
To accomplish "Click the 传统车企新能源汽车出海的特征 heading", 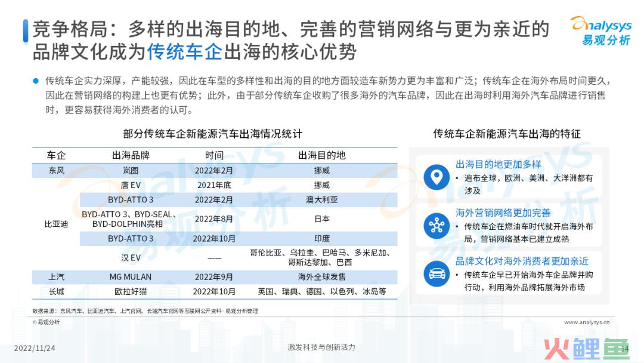I will click(x=507, y=134).
